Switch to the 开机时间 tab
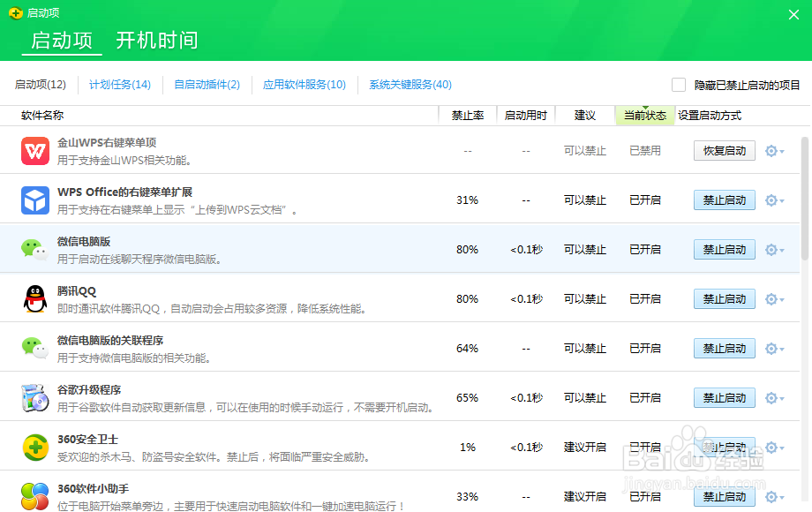Screen dimensions: 812x512 pos(156,41)
